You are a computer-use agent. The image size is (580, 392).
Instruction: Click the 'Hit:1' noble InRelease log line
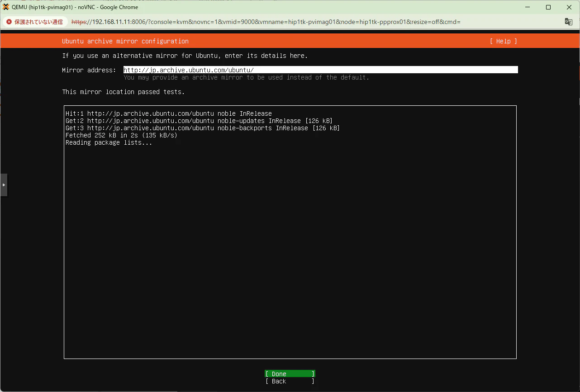click(169, 113)
